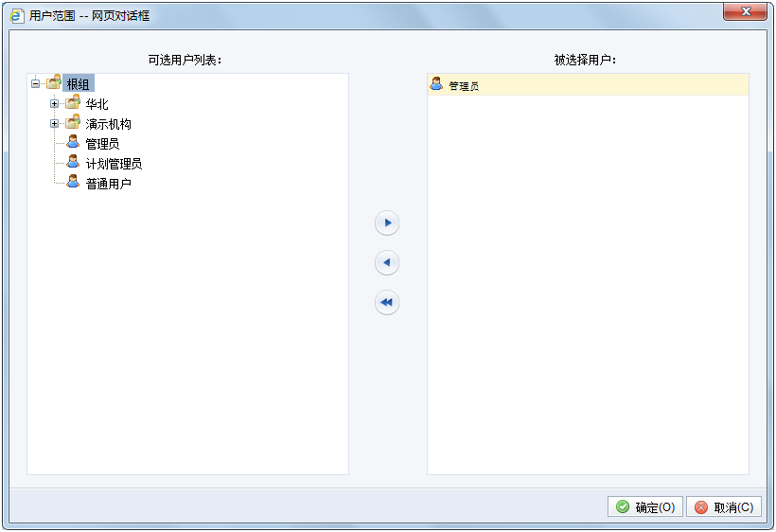Click the user icon in the selected list
The image size is (776, 532).
click(x=436, y=84)
